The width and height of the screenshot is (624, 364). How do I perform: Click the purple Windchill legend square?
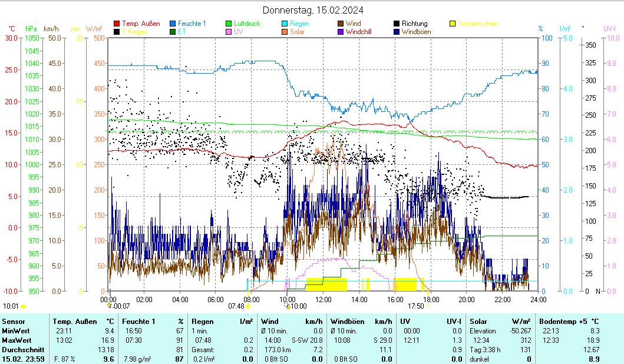341,32
